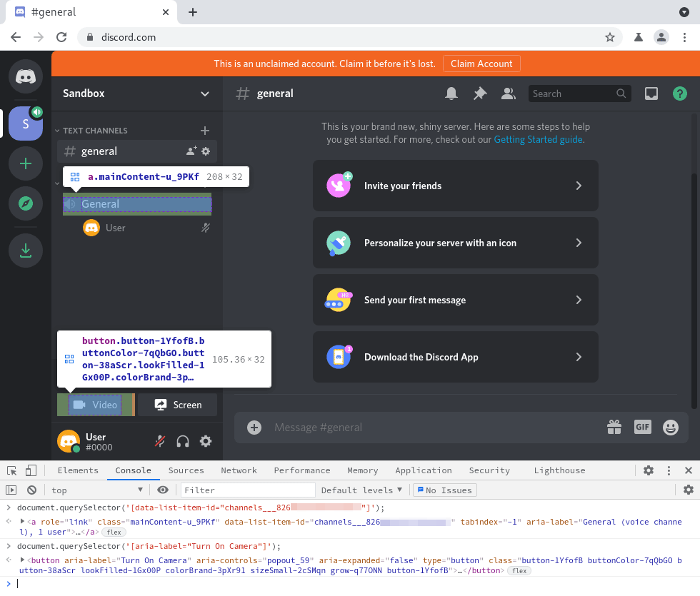700x596 pixels.
Task: Click the DevTools inspect element picker icon
Action: coord(12,470)
